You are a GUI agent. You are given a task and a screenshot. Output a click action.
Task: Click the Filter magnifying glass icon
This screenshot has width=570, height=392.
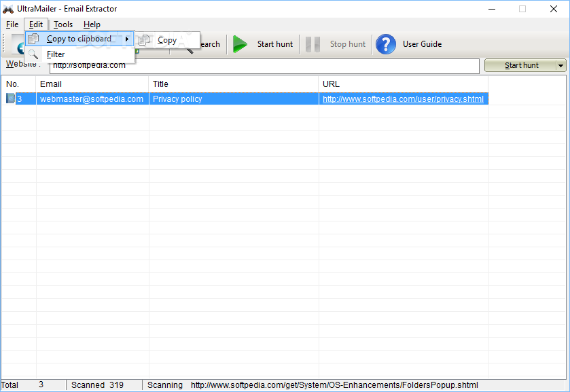click(x=33, y=54)
